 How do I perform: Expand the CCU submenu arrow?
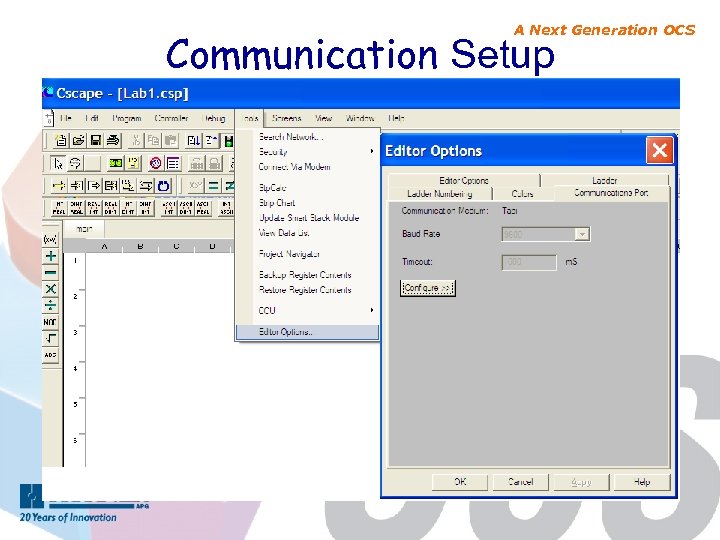click(x=371, y=310)
